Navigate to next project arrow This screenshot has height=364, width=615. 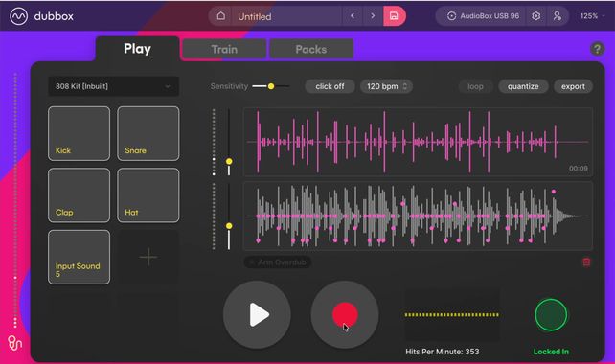(373, 16)
